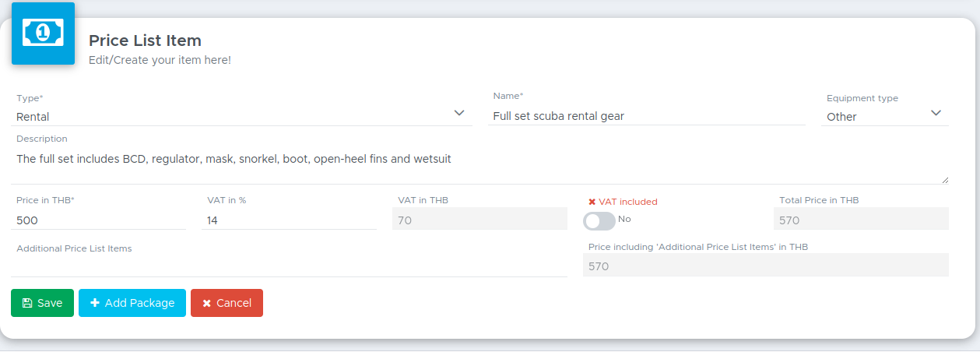Click the Name field with scuba rental gear
This screenshot has width=980, height=352.
tap(646, 116)
